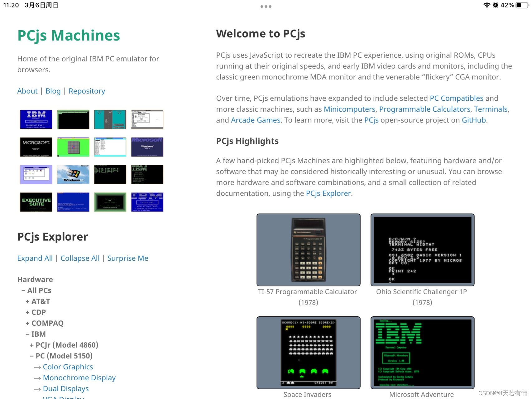532x399 pixels.
Task: Click Collapse All in PCjs Explorer
Action: [x=80, y=258]
